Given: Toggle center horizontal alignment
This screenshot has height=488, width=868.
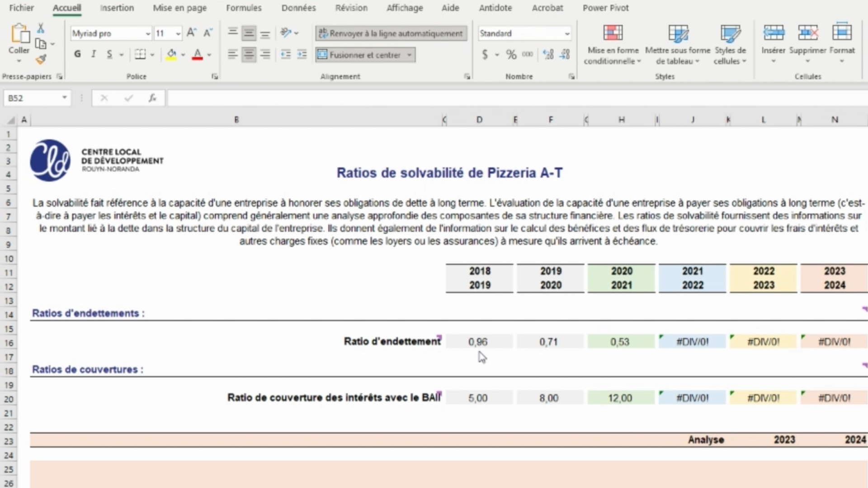Looking at the screenshot, I should tap(249, 55).
